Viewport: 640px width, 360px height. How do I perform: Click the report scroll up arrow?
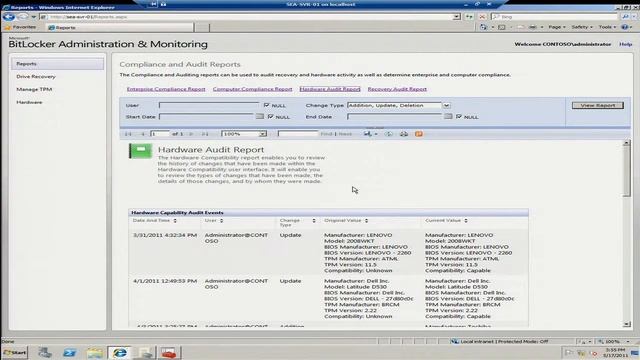[627, 143]
